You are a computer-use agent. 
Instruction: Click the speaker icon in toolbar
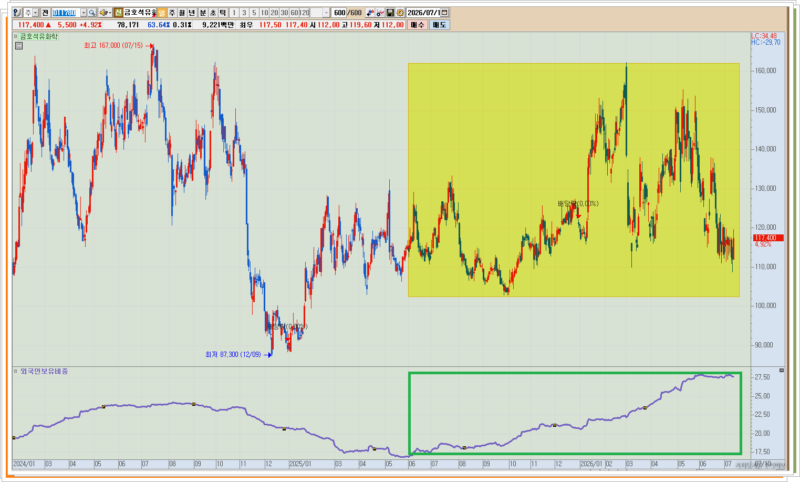click(x=103, y=12)
